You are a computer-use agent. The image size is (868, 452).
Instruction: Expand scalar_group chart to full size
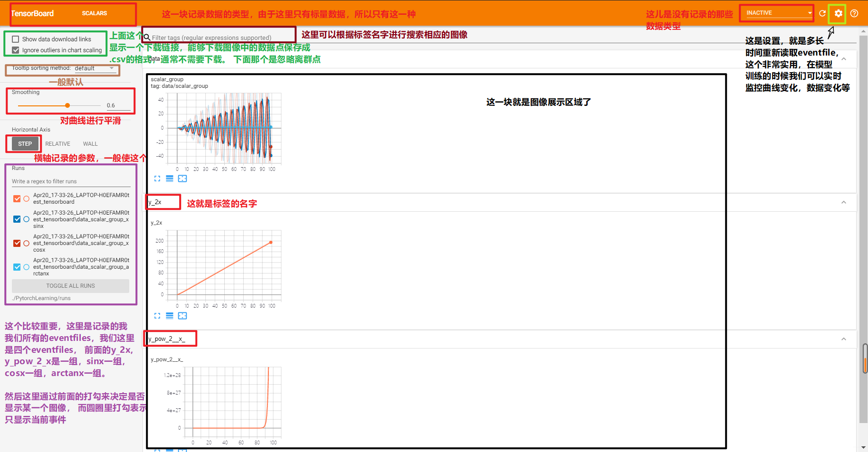click(157, 179)
